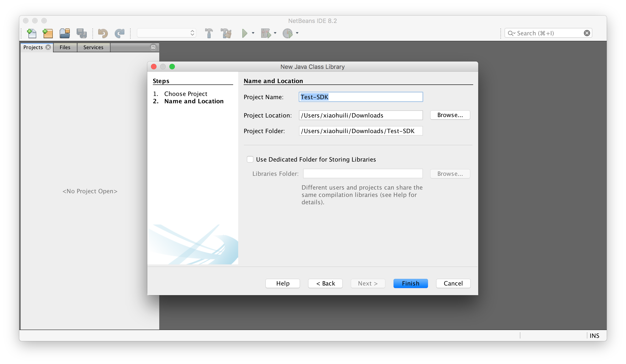This screenshot has height=364, width=626.
Task: Close the Projects tab
Action: (x=48, y=47)
